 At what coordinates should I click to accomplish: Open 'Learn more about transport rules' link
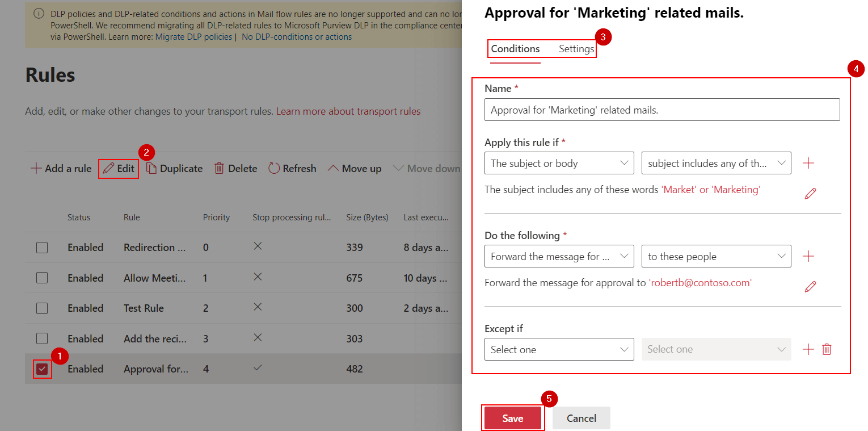click(348, 111)
